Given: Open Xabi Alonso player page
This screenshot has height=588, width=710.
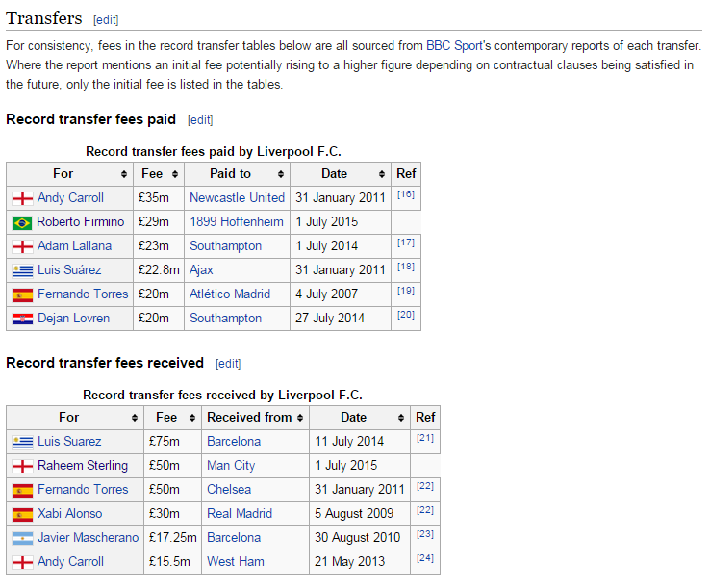Looking at the screenshot, I should [x=69, y=513].
